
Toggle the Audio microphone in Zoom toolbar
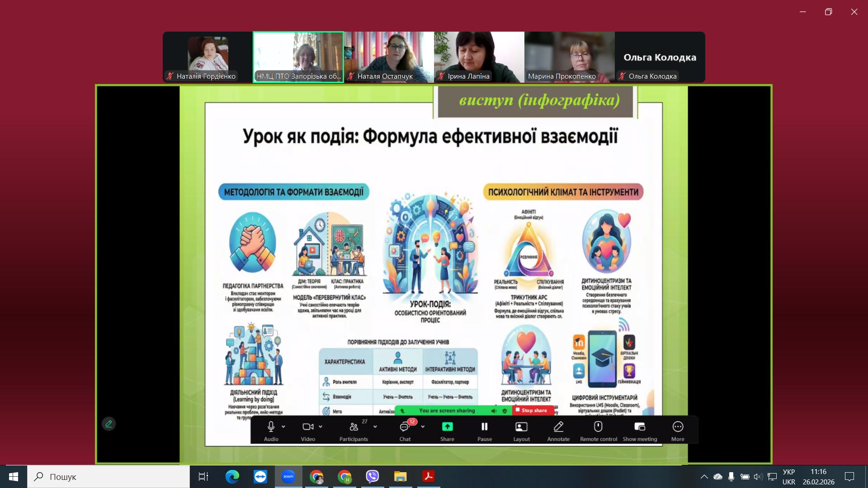pyautogui.click(x=271, y=427)
